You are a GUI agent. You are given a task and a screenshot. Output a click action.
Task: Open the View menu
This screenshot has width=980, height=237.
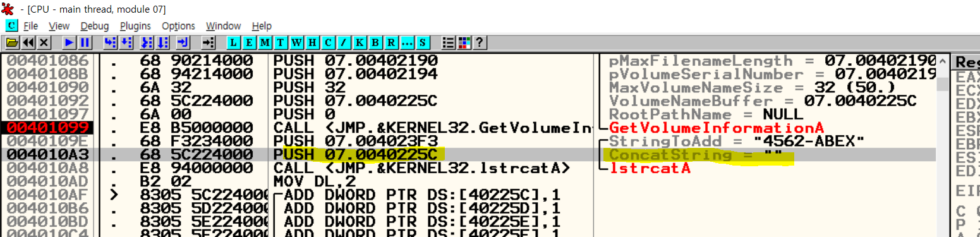tap(59, 26)
